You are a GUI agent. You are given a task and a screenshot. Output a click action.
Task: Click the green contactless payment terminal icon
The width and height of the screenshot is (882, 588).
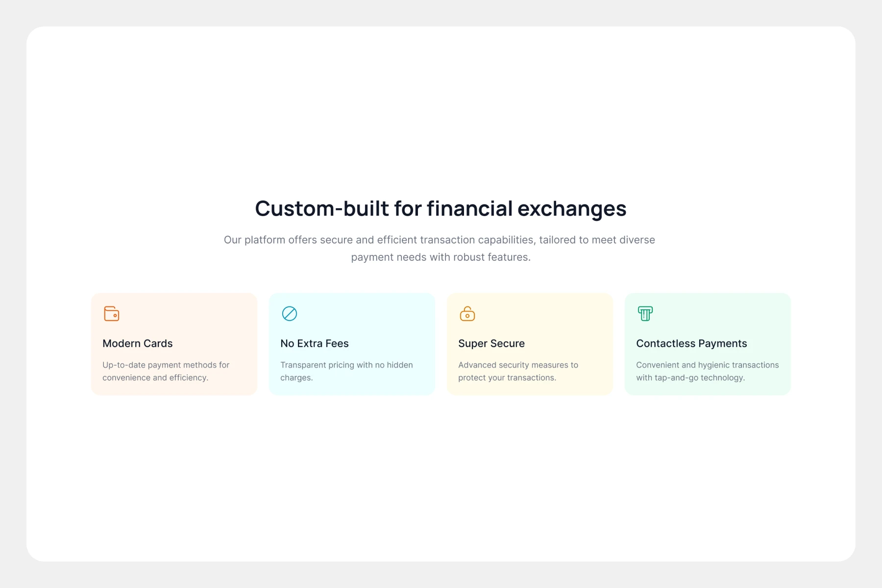point(645,314)
